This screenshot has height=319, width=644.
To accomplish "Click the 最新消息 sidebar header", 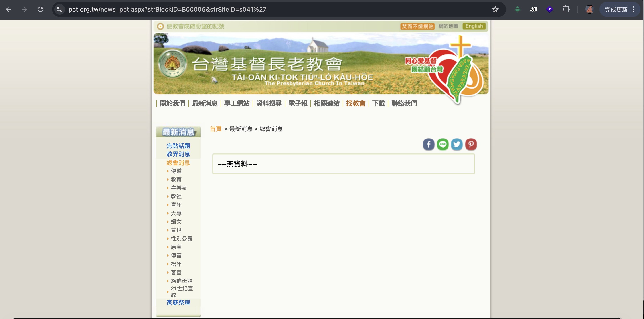I will [178, 132].
